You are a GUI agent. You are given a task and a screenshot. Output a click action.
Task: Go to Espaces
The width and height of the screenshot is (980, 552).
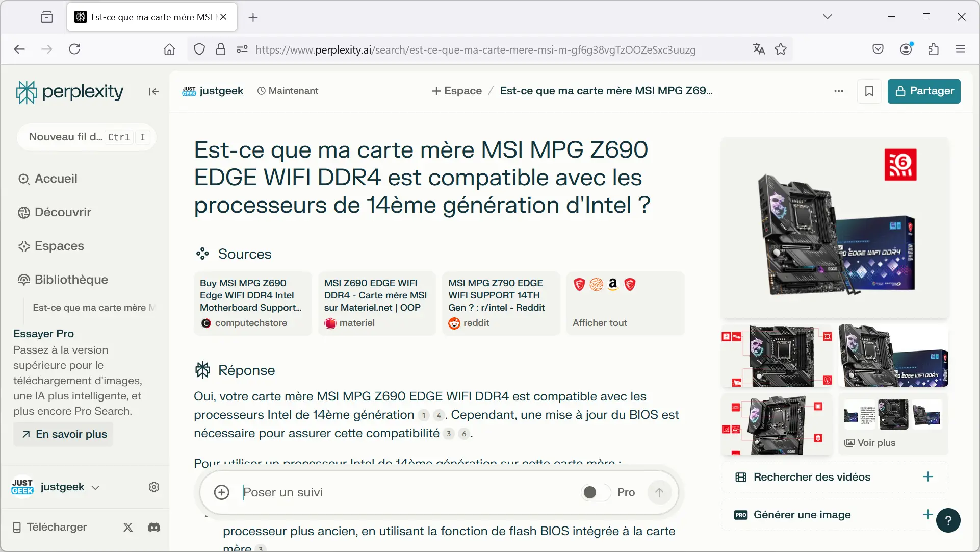tap(51, 246)
